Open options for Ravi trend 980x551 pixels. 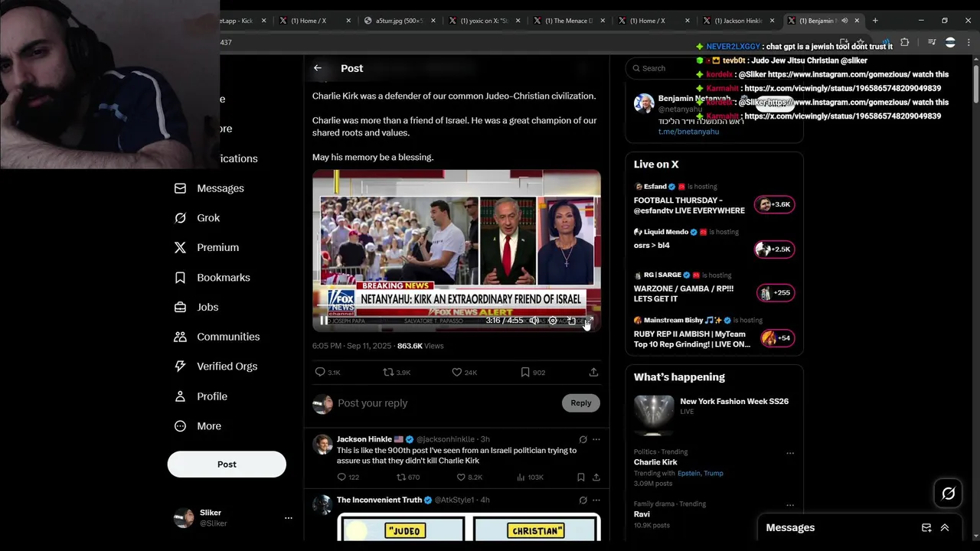(x=790, y=505)
